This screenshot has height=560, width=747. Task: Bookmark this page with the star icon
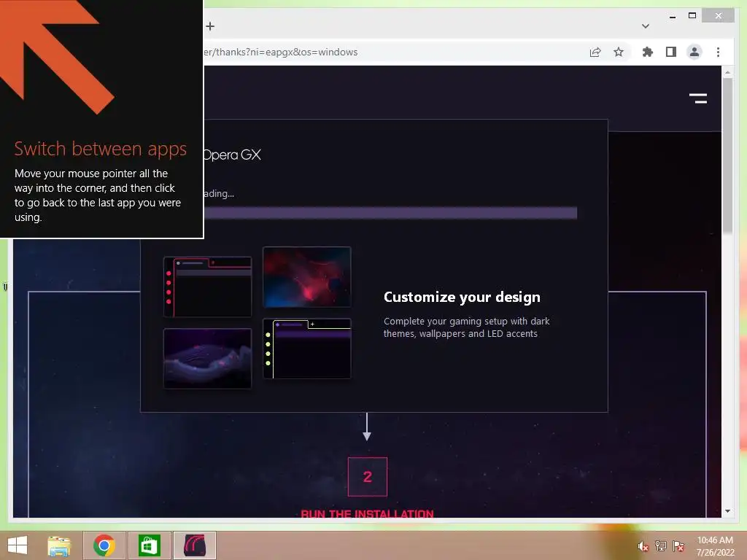click(619, 52)
